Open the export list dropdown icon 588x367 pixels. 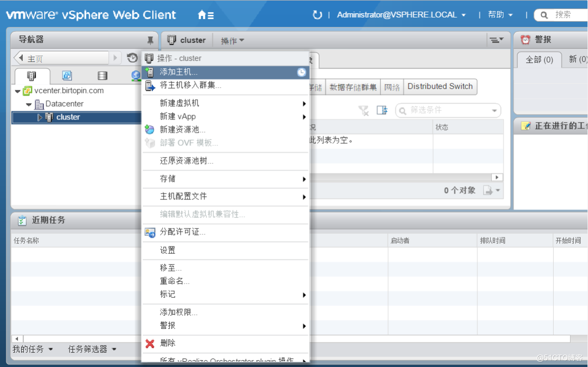(491, 190)
